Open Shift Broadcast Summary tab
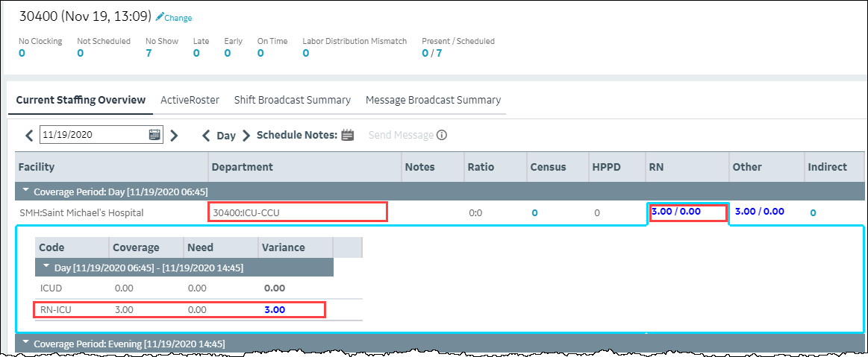 point(292,100)
